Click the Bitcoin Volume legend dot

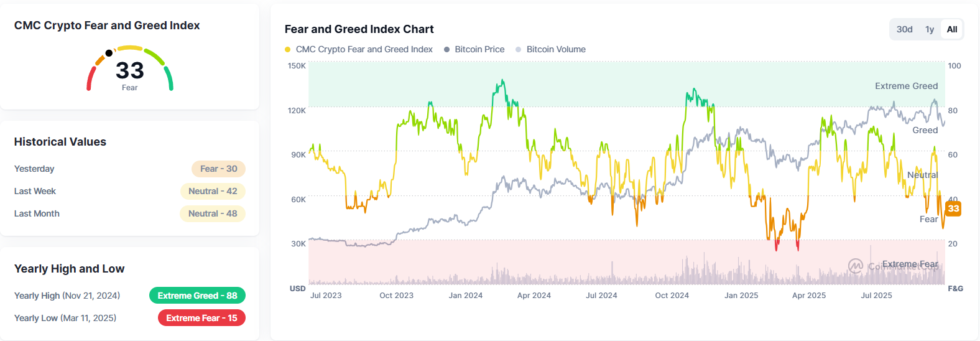point(519,50)
